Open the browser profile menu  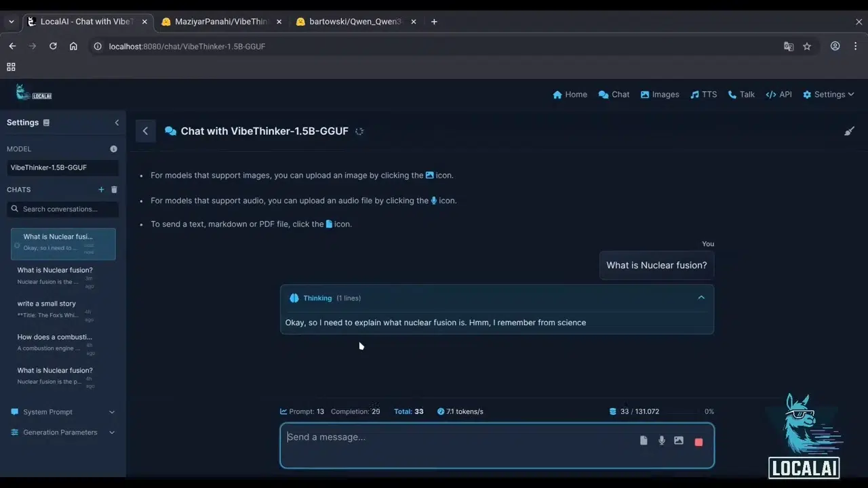point(835,46)
